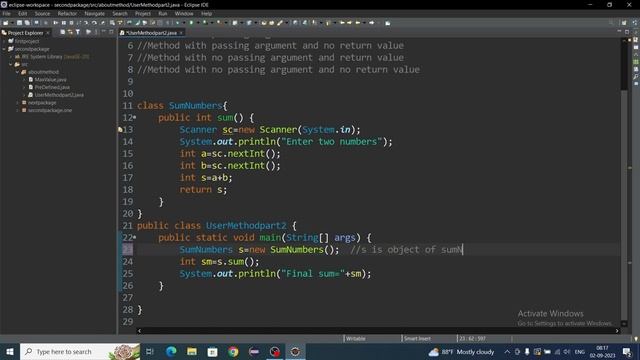Click the Forward arrow navigation icon
Image resolution: width=640 pixels, height=360 pixels.
(371, 23)
